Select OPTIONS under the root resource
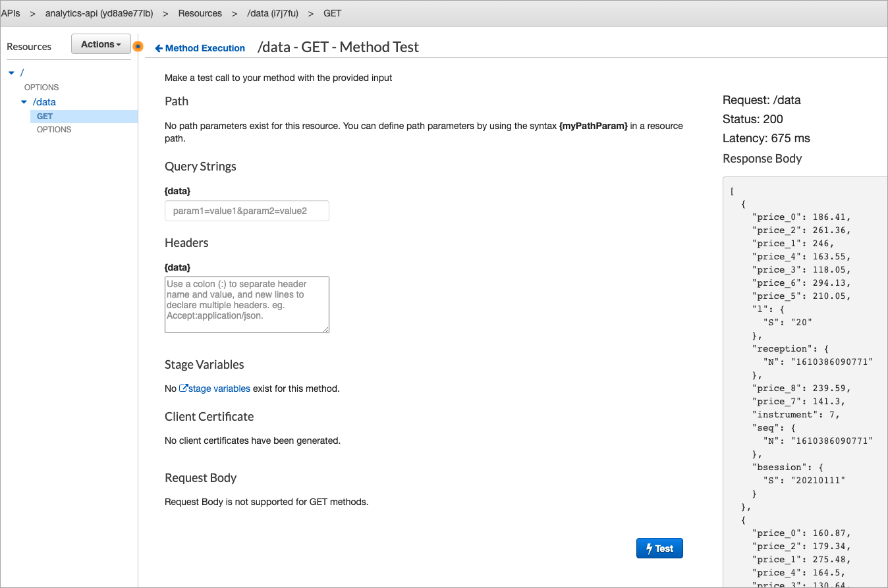This screenshot has height=588, width=888. (41, 87)
